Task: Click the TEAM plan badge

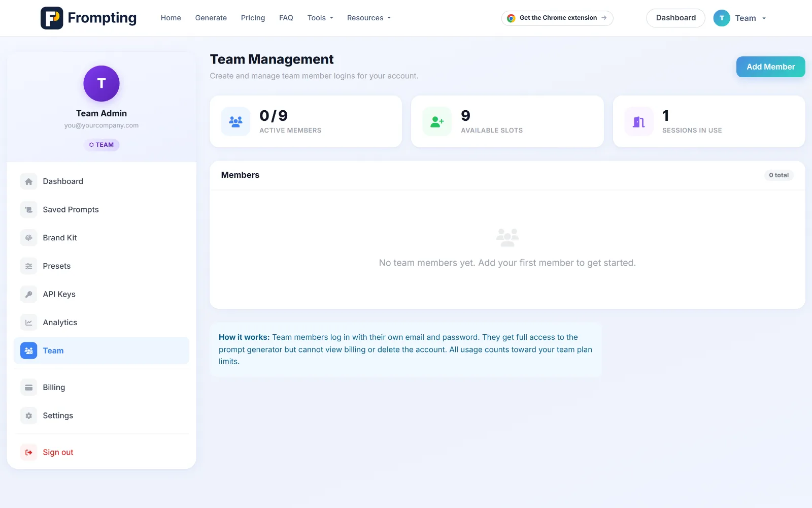Action: coord(101,145)
